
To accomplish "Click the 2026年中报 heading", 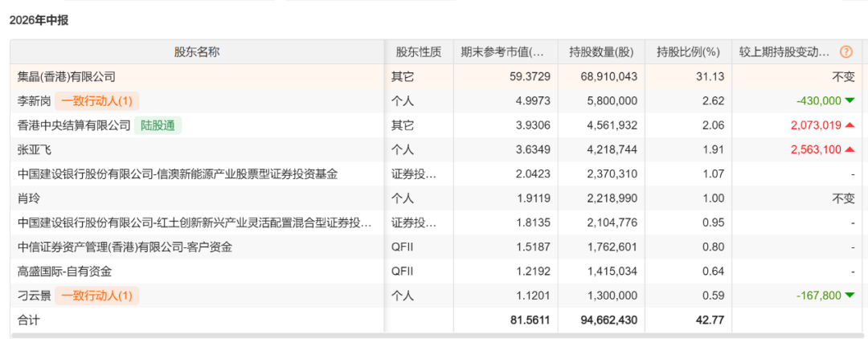I will click(x=39, y=20).
